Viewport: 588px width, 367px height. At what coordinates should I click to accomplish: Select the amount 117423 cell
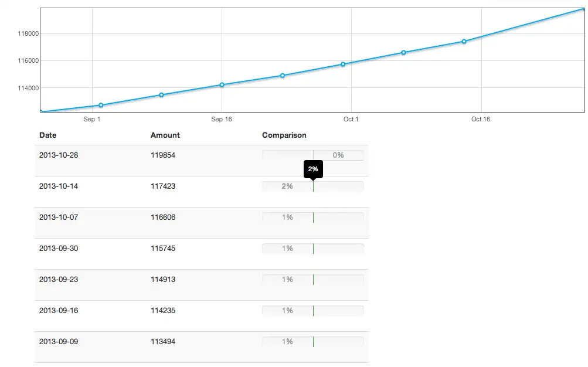pyautogui.click(x=163, y=186)
